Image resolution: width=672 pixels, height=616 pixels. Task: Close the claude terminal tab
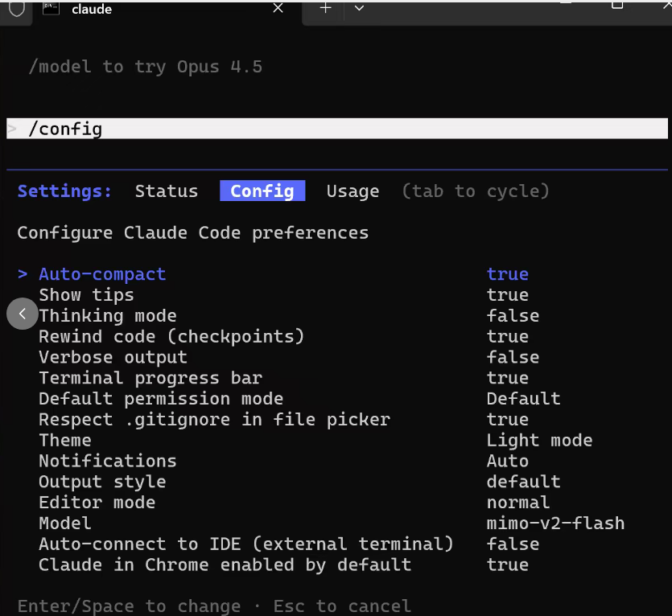click(278, 8)
